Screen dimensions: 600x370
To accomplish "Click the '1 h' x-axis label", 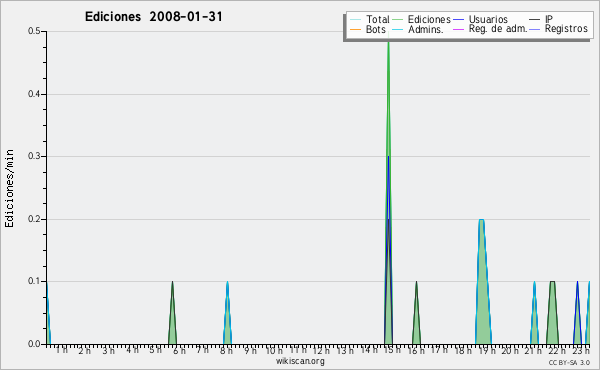I will point(61,350).
